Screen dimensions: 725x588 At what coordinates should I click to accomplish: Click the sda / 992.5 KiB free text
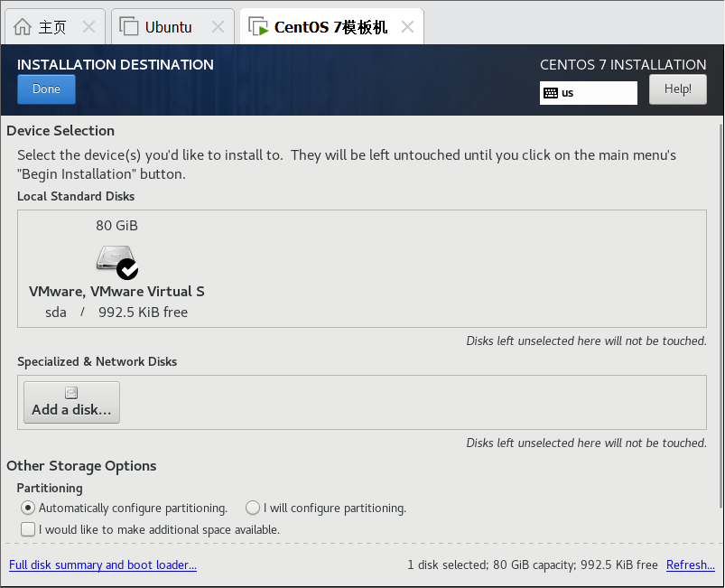[116, 313]
